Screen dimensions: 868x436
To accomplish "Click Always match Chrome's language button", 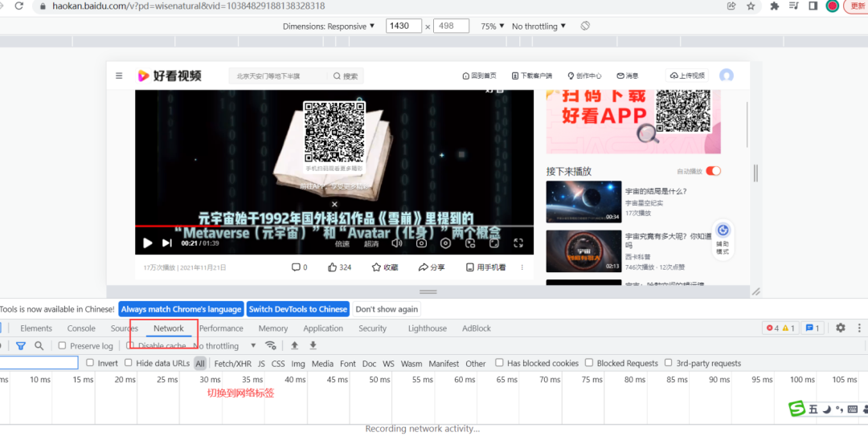I will click(x=181, y=309).
